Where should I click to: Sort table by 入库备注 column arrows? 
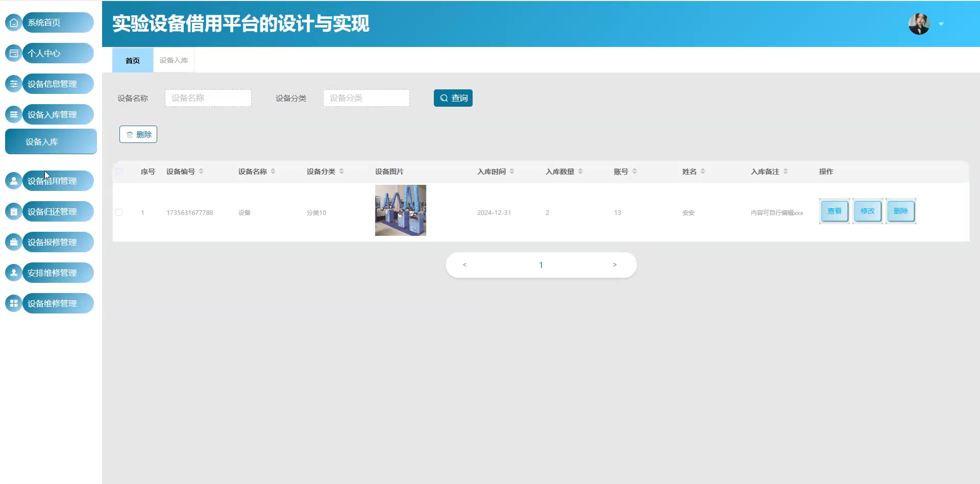click(786, 172)
